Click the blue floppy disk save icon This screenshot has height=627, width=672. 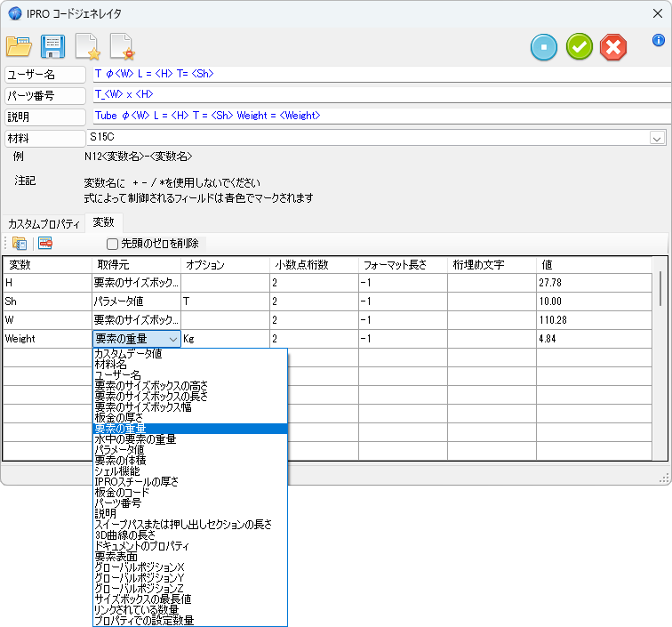[52, 46]
